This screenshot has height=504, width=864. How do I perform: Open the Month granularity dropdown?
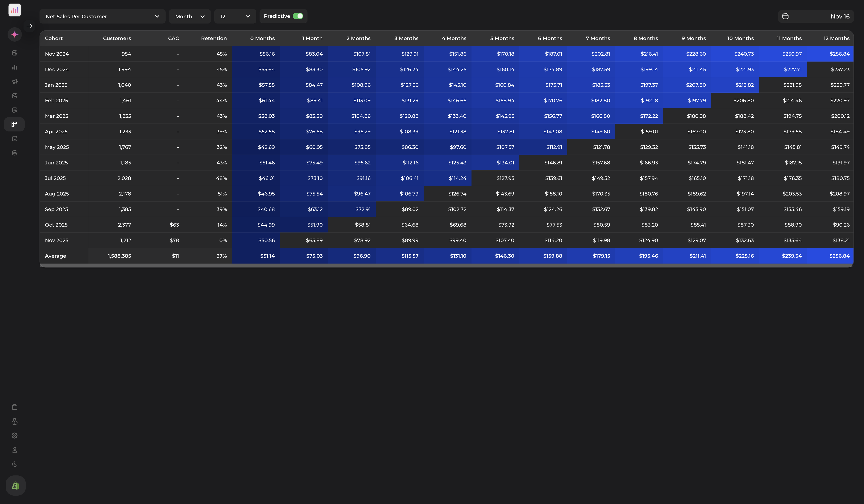coord(190,16)
